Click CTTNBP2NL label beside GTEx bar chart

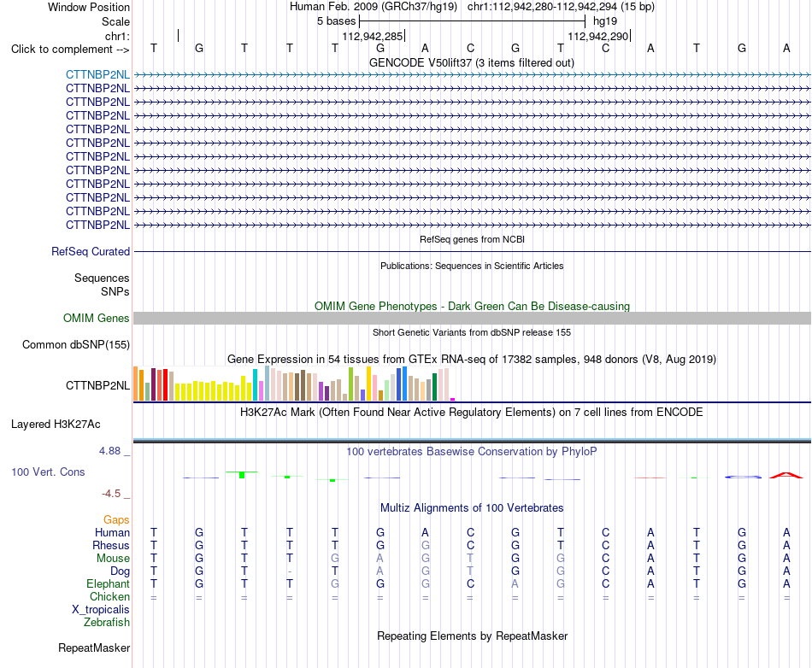tap(98, 385)
